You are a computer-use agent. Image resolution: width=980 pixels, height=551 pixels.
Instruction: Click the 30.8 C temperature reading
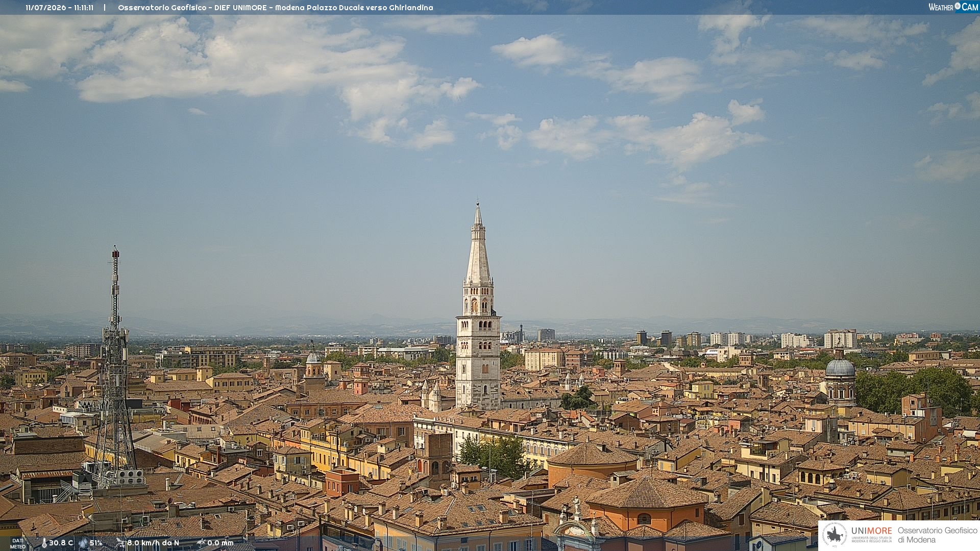(x=61, y=543)
